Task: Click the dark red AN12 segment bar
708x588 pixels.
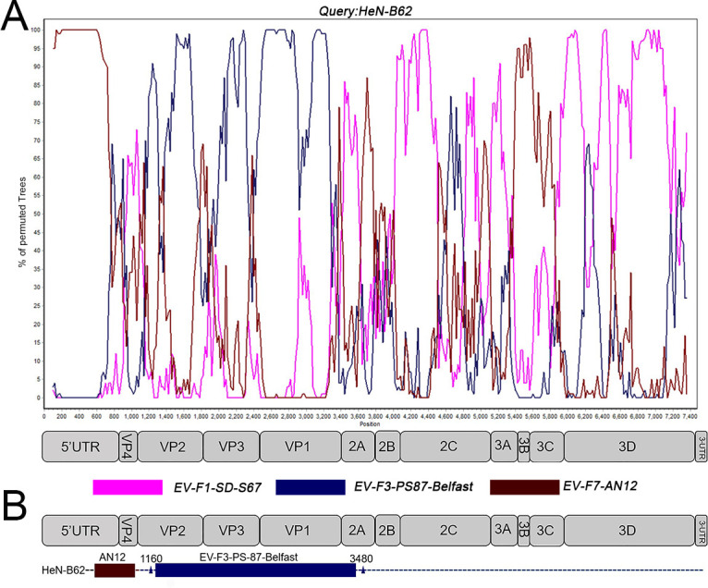Action: click(115, 570)
